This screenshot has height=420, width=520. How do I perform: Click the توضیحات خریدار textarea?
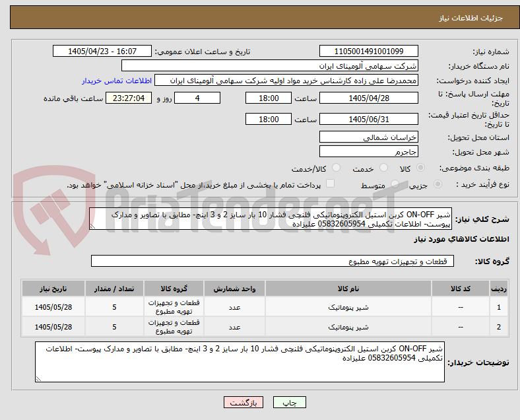pyautogui.click(x=240, y=362)
